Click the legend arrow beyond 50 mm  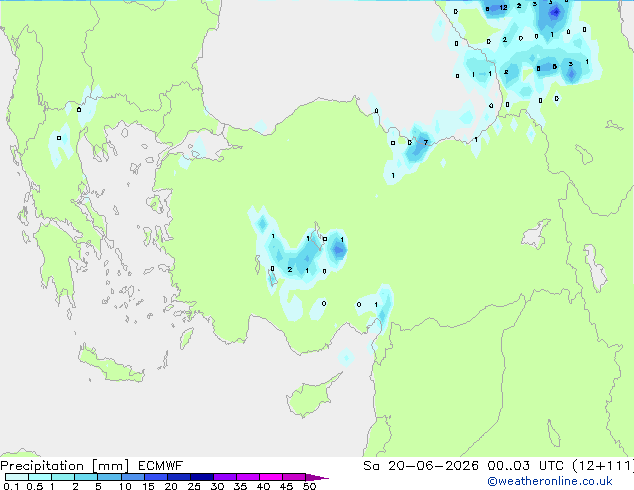coord(317,477)
